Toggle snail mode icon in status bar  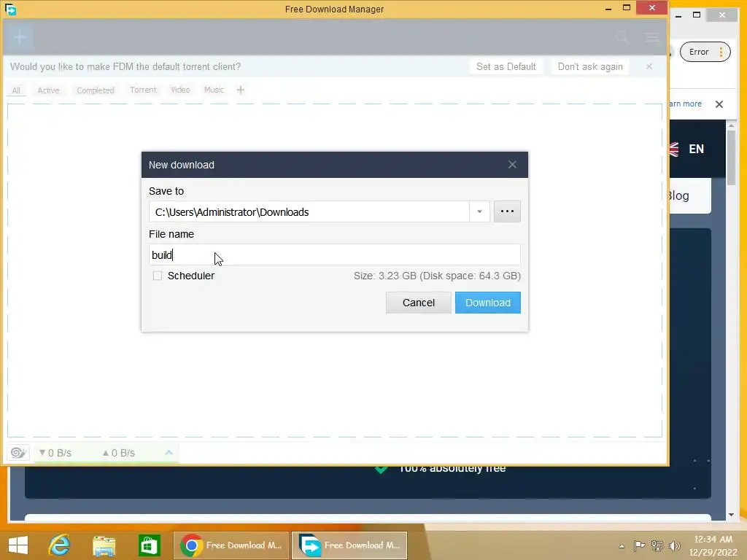pyautogui.click(x=18, y=452)
